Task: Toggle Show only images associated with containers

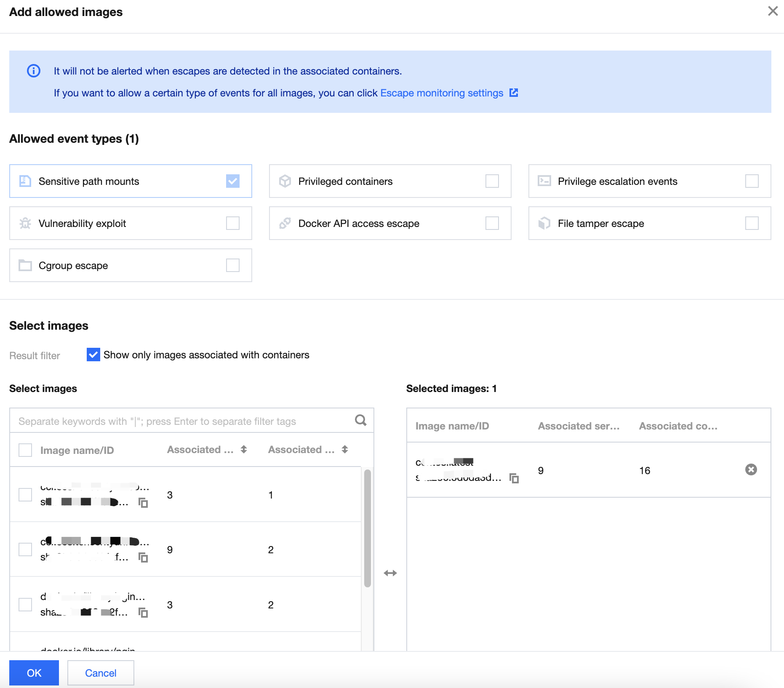Action: coord(93,355)
